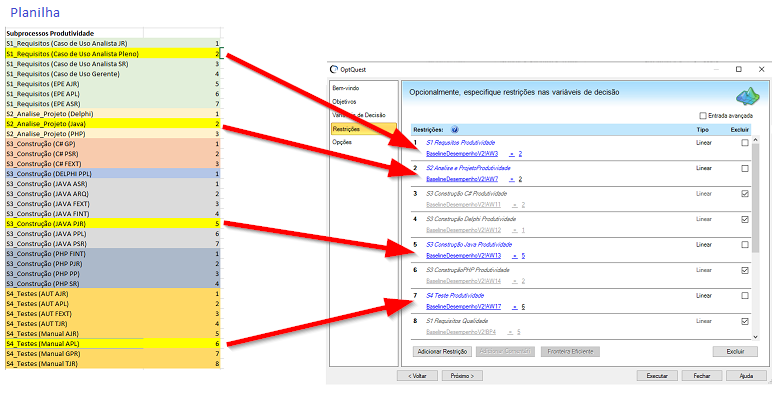
Task: Edit the value 2 in the AW3 restriction
Action: point(520,154)
